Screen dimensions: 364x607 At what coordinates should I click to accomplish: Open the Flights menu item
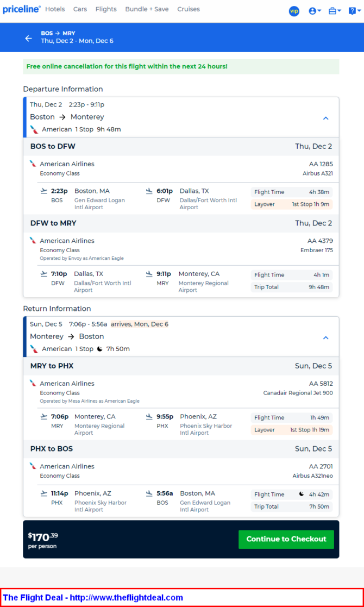(x=106, y=9)
